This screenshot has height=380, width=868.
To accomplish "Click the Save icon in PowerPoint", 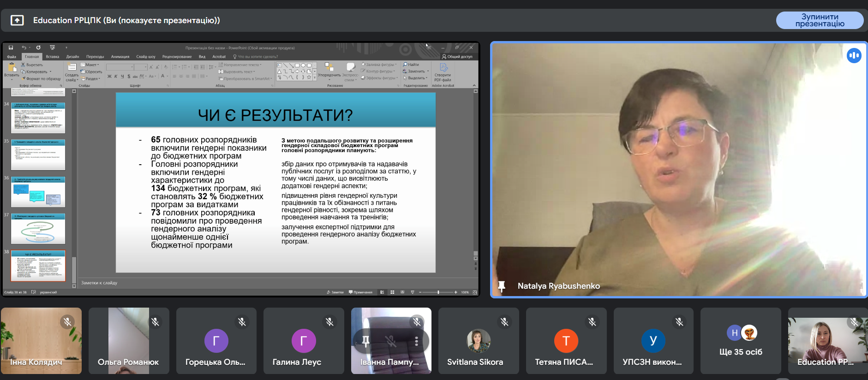I will coord(11,47).
